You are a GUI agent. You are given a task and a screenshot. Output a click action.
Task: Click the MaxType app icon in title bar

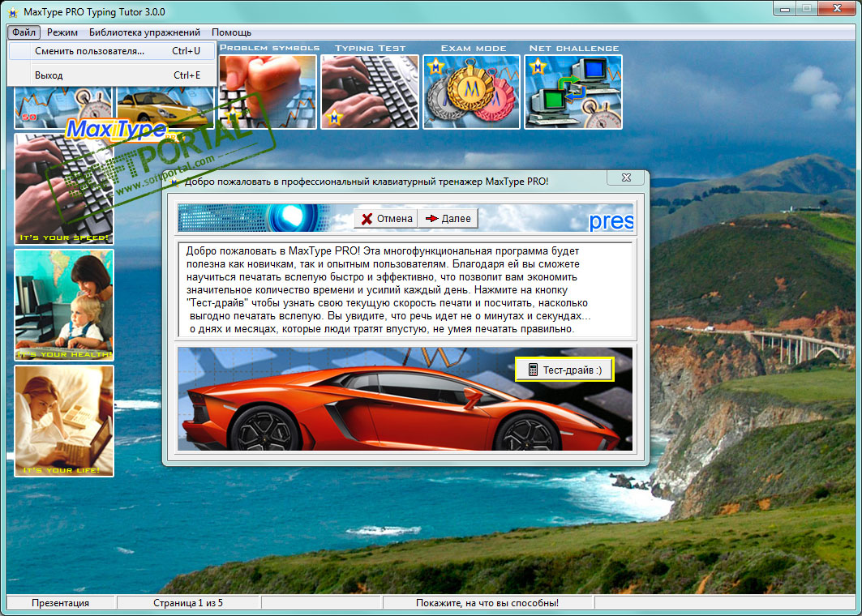click(13, 12)
